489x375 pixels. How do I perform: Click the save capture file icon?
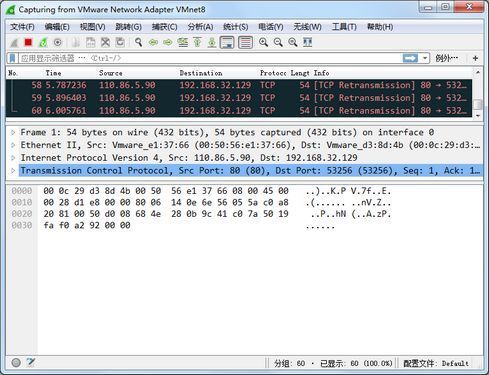(91, 42)
